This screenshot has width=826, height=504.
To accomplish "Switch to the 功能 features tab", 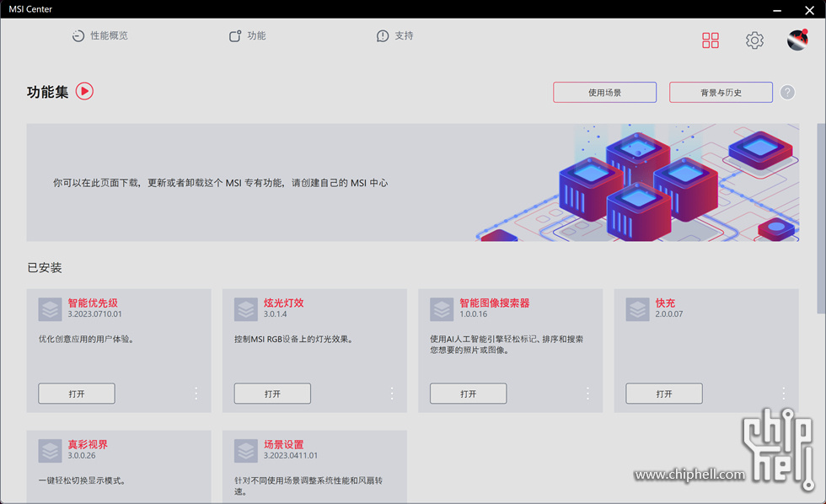I will tap(247, 35).
